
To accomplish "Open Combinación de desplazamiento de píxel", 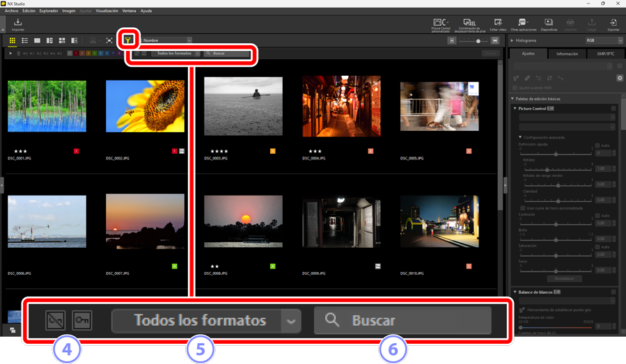I will tap(469, 24).
